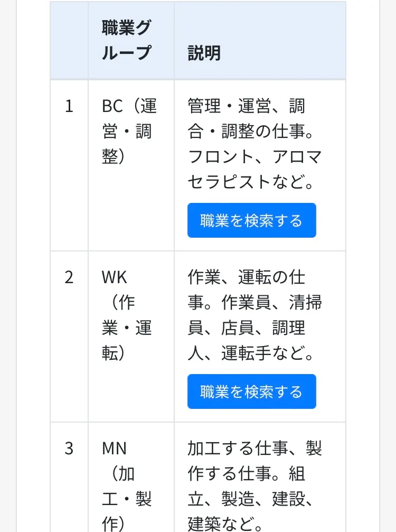Click the 清掃員 text in WK description

coord(254,315)
